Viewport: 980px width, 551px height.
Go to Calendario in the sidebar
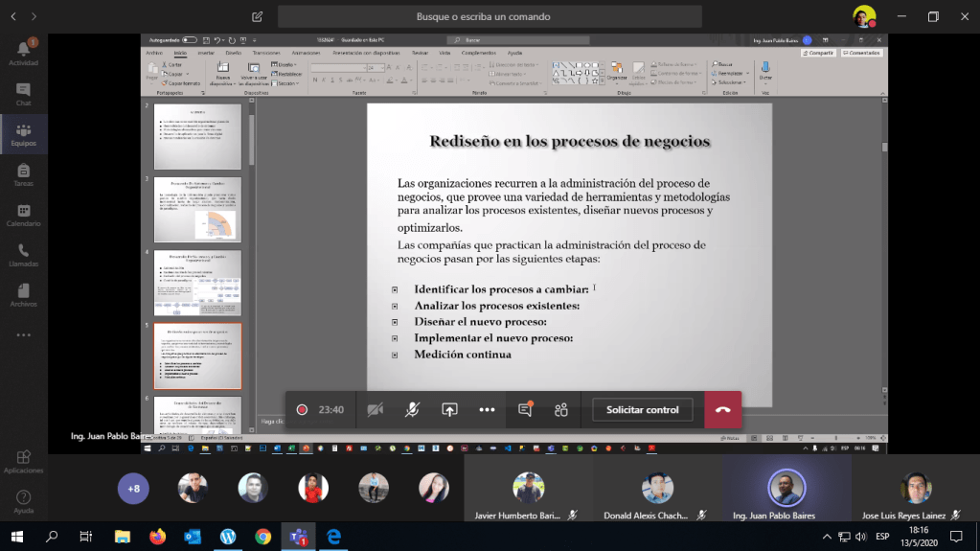click(x=23, y=216)
